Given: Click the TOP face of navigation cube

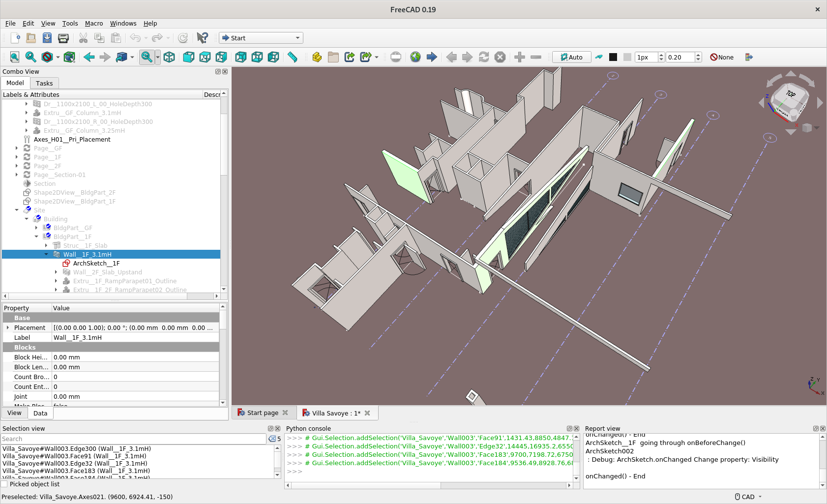Looking at the screenshot, I should coord(790,94).
